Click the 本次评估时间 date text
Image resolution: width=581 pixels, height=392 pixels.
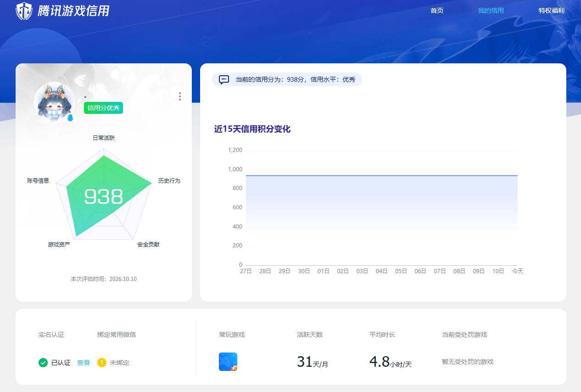coord(104,279)
